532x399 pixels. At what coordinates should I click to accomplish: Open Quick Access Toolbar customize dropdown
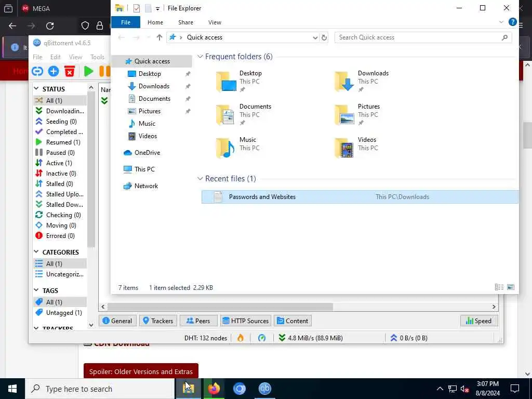[157, 8]
